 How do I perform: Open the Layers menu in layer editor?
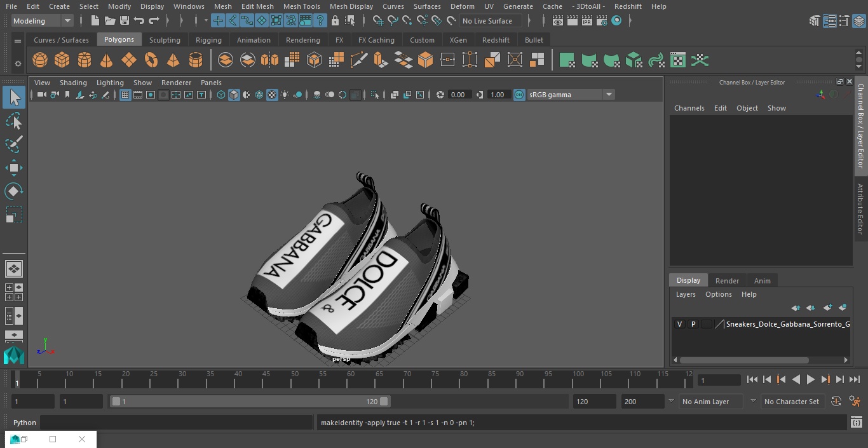point(686,294)
